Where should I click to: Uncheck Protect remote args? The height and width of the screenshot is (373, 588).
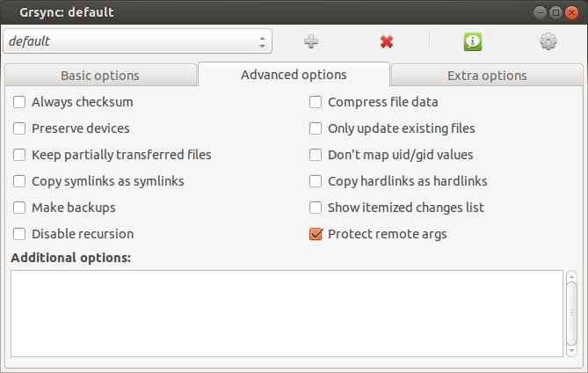(x=316, y=234)
